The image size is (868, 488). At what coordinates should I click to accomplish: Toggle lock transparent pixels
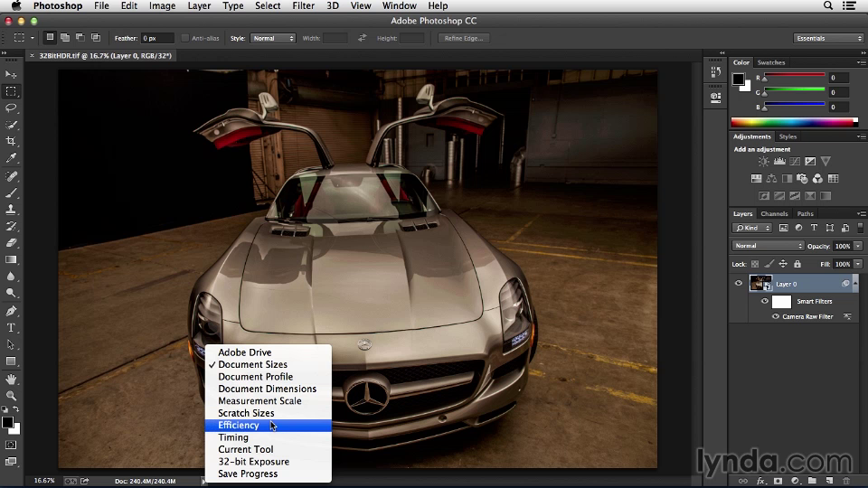755,264
